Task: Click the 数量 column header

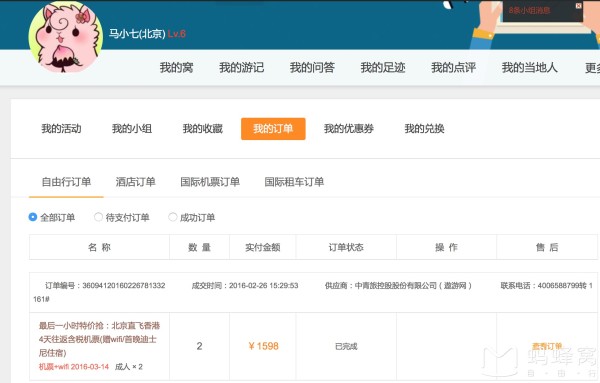Action: (199, 247)
